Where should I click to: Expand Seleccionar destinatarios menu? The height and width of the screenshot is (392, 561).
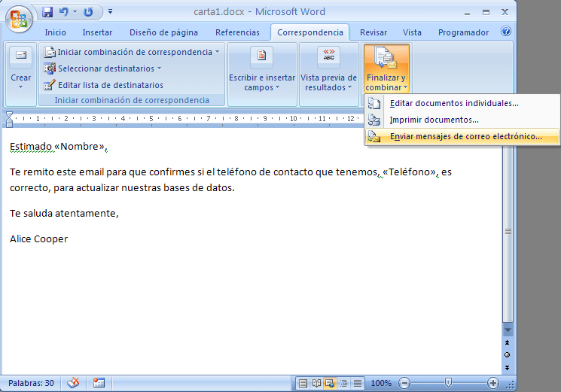(102, 68)
